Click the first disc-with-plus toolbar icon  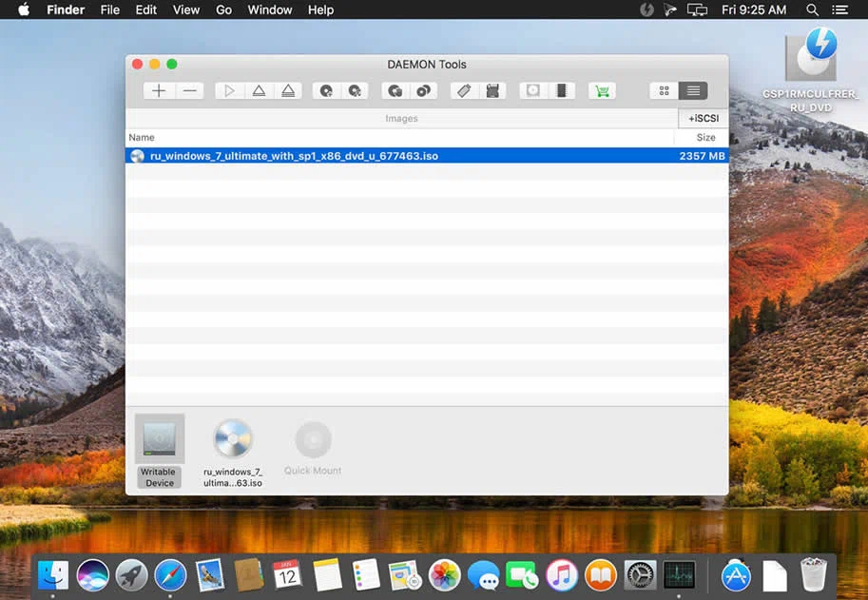click(x=327, y=90)
